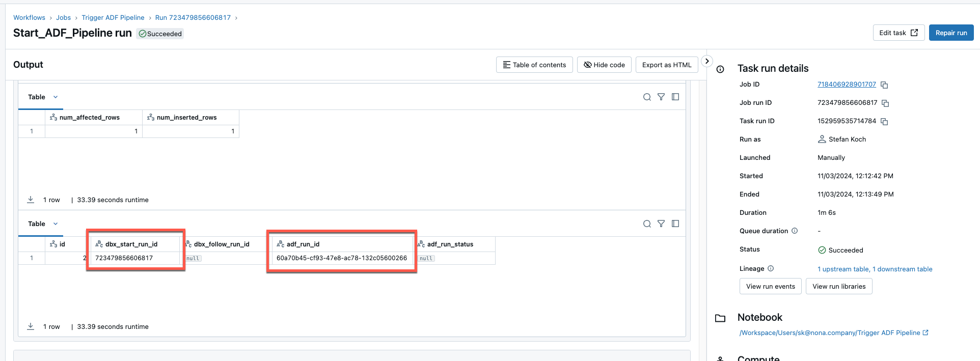Copy the Job run ID value
980x361 pixels.
(x=885, y=103)
